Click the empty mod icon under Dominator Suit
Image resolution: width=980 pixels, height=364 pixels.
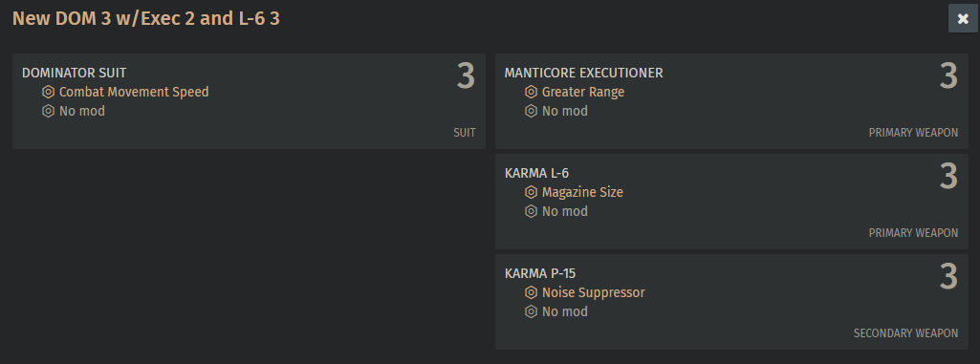pyautogui.click(x=48, y=111)
